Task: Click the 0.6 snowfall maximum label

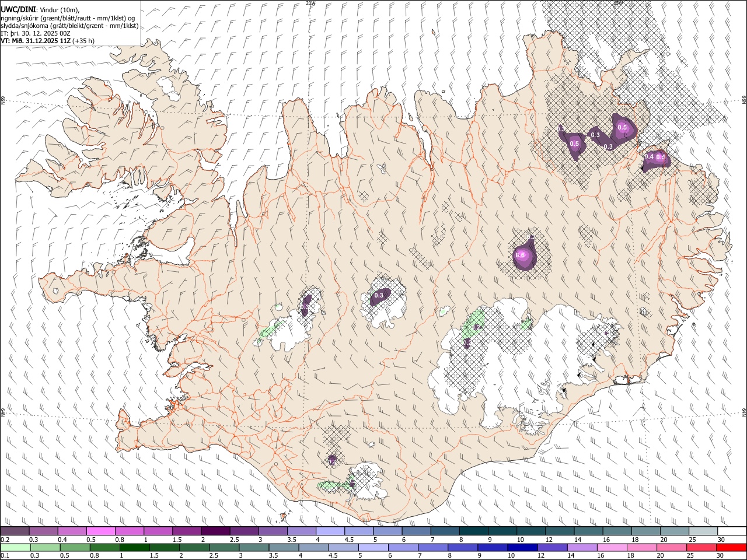Action: [520, 255]
